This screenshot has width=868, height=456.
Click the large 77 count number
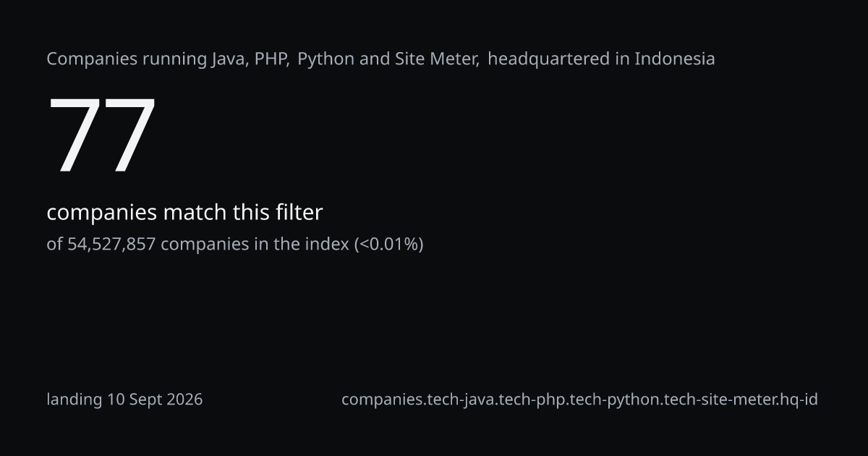(x=102, y=135)
